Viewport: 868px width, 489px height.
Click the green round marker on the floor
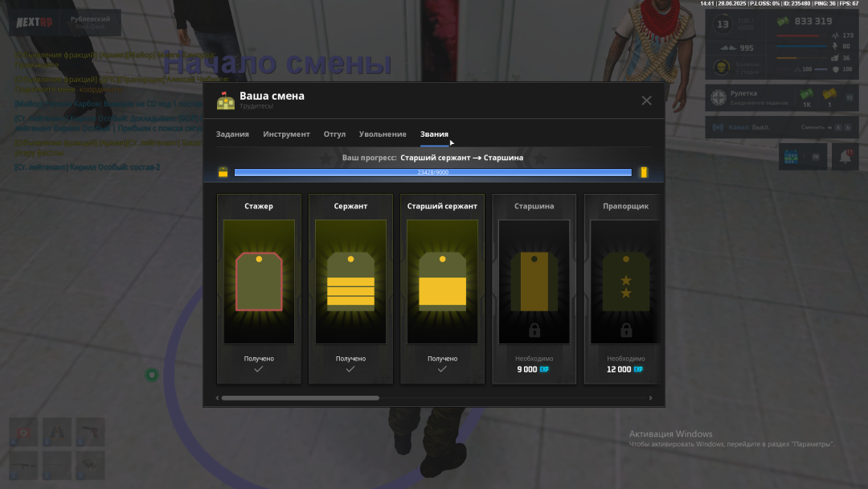[x=152, y=375]
